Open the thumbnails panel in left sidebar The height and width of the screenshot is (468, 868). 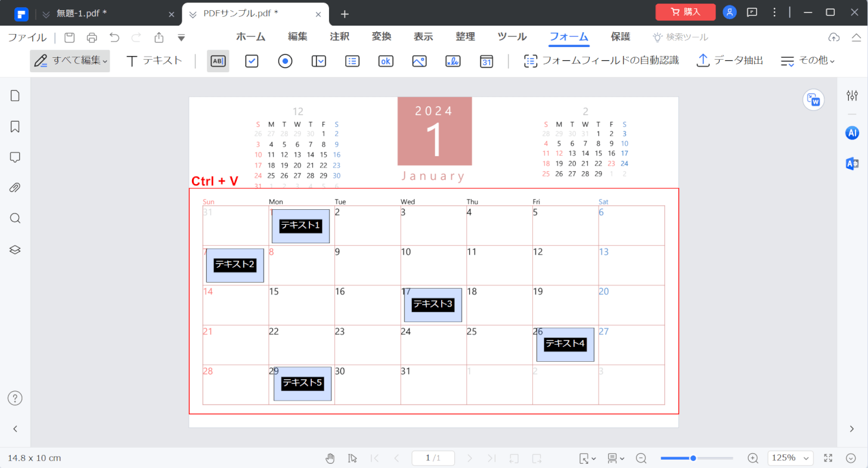coord(15,96)
